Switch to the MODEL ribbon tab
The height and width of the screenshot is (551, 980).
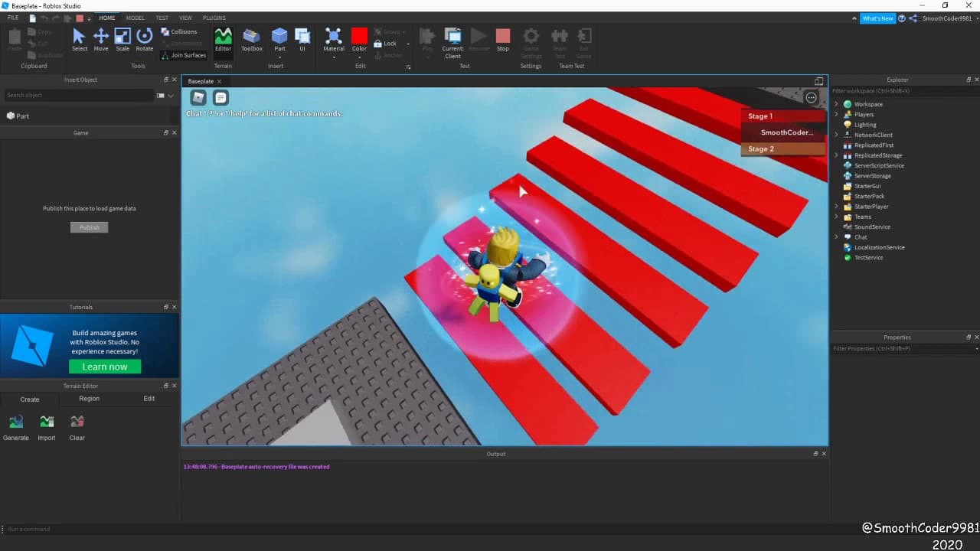click(x=135, y=18)
